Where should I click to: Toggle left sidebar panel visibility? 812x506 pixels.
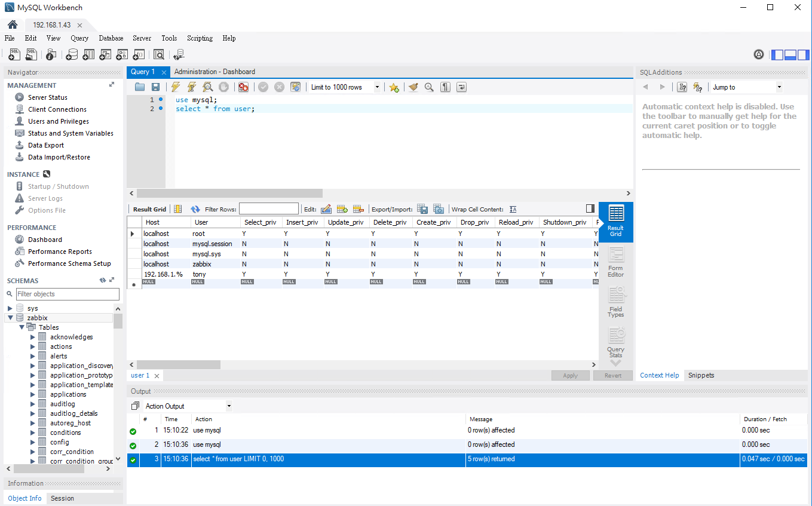click(777, 55)
